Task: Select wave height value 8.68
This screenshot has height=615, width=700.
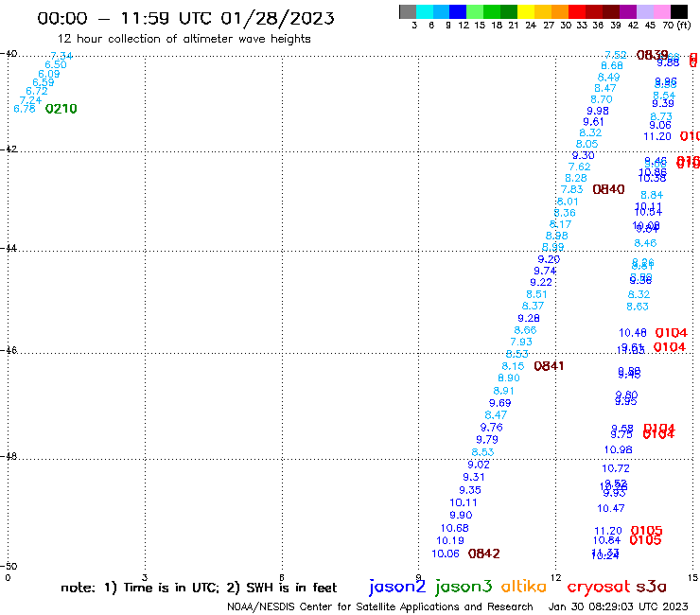Action: pyautogui.click(x=612, y=65)
